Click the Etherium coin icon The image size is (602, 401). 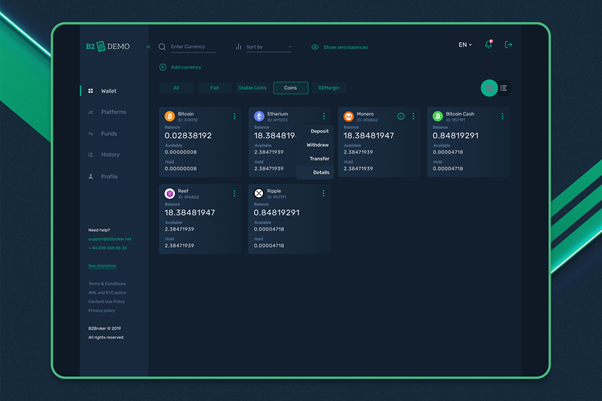point(259,116)
